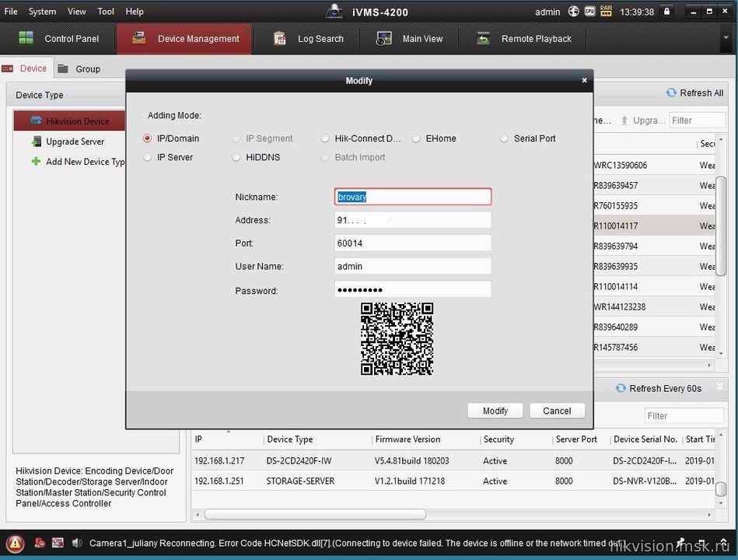Open the System menu
This screenshot has width=738, height=560.
[42, 12]
